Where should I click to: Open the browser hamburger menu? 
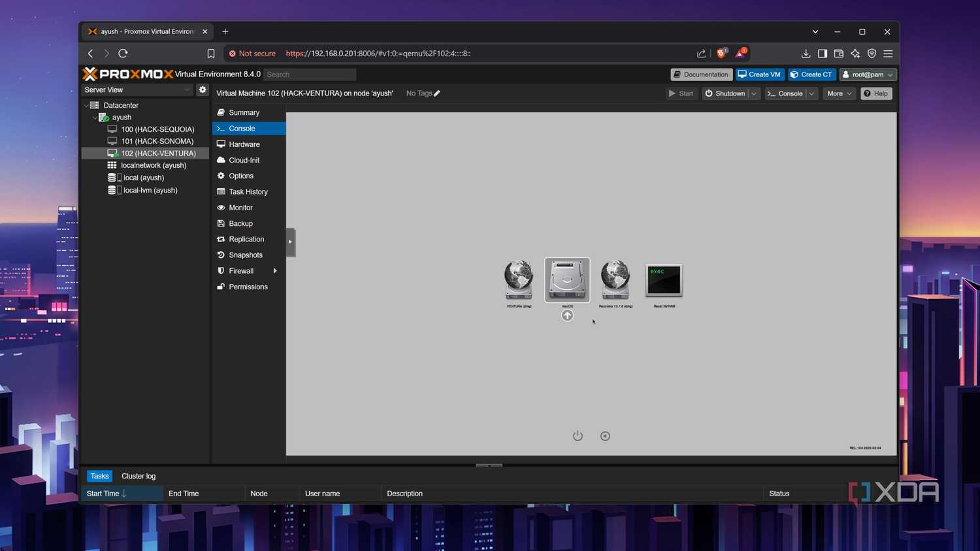tap(888, 54)
